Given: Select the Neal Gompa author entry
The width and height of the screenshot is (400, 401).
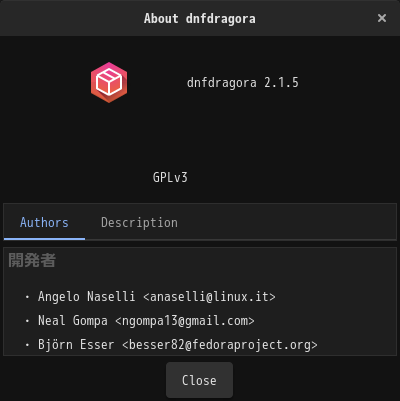Looking at the screenshot, I should tap(146, 321).
